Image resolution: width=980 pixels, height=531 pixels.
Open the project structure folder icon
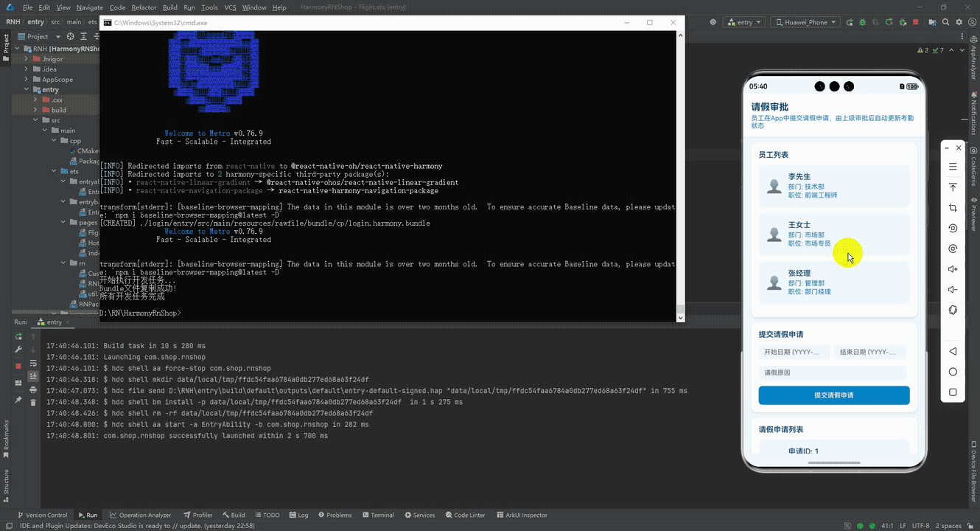932,22
